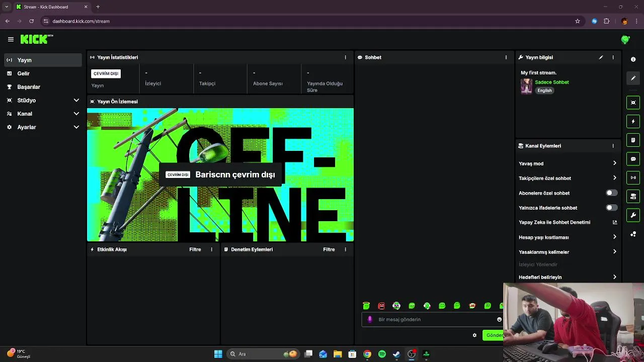Open Filtre in Denetim Eylemleri panel
The width and height of the screenshot is (644, 362).
329,249
